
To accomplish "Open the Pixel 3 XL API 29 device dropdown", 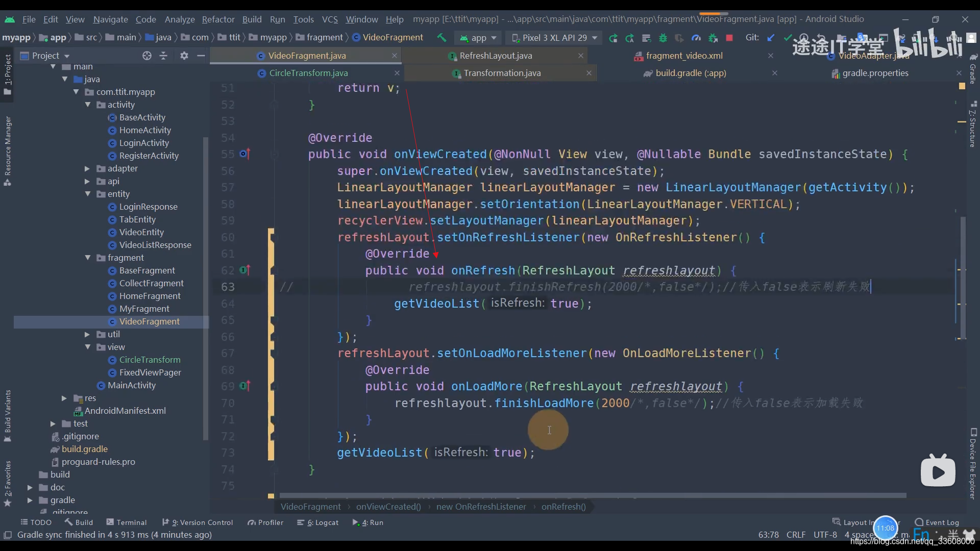I will tap(554, 38).
